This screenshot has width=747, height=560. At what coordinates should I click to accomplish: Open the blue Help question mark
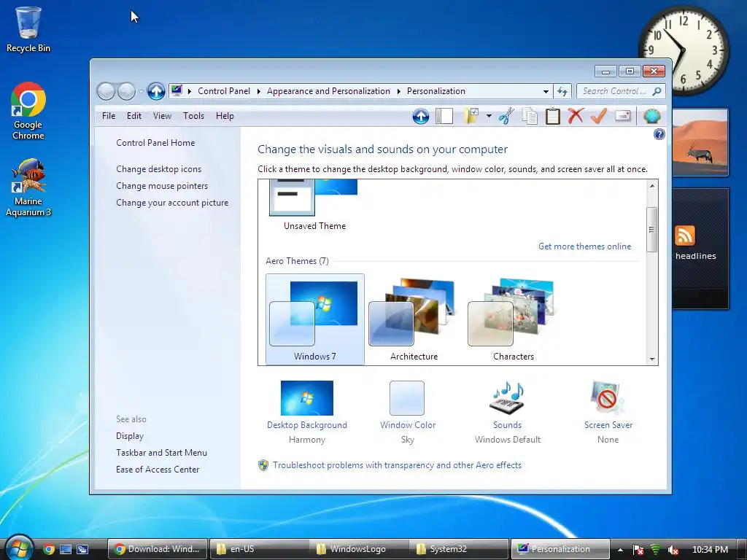(659, 134)
